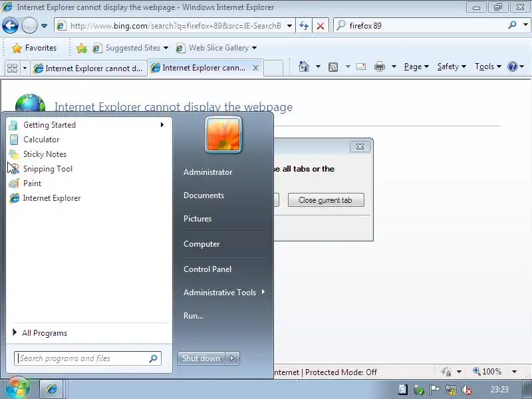This screenshot has width=532, height=399.
Task: Open Suggested Sites link
Action: 130,48
